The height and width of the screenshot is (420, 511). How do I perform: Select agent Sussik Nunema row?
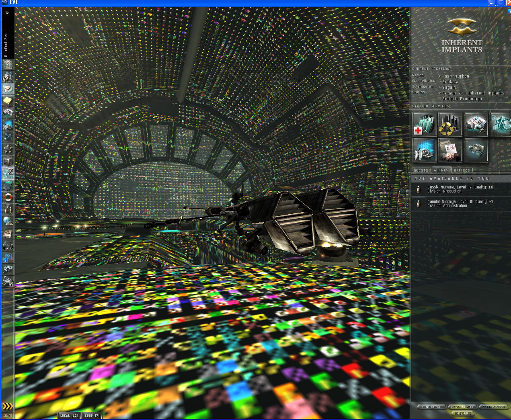(461, 189)
